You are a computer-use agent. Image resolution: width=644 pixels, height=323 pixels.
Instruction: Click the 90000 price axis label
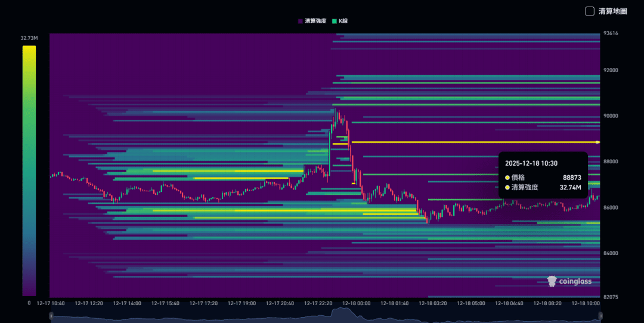[x=611, y=116]
